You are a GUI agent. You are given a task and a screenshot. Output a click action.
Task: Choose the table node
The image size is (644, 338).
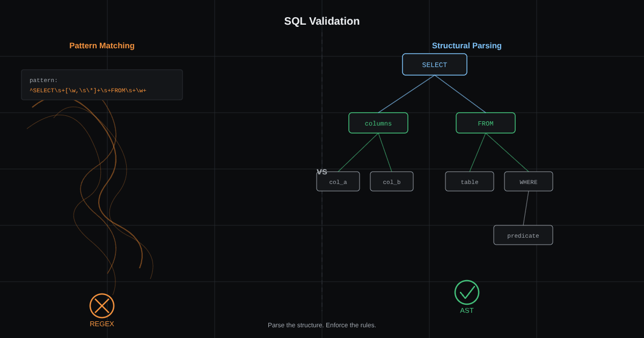470,181
